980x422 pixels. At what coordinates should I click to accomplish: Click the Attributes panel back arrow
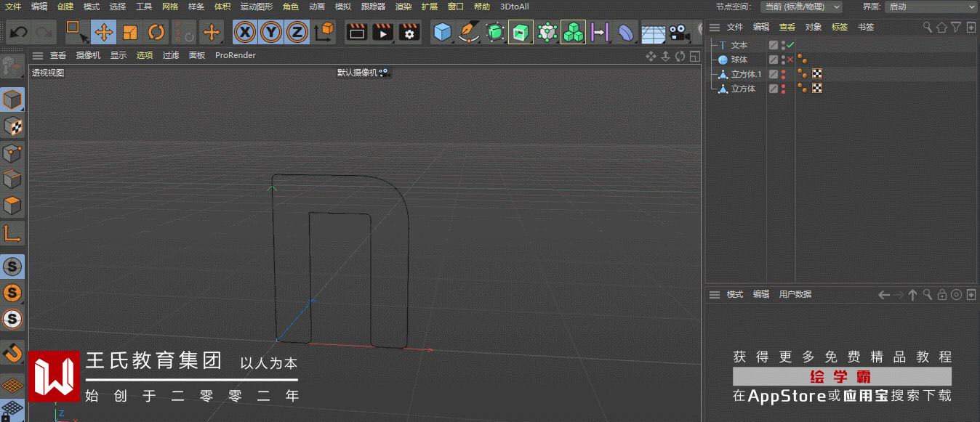click(x=884, y=294)
